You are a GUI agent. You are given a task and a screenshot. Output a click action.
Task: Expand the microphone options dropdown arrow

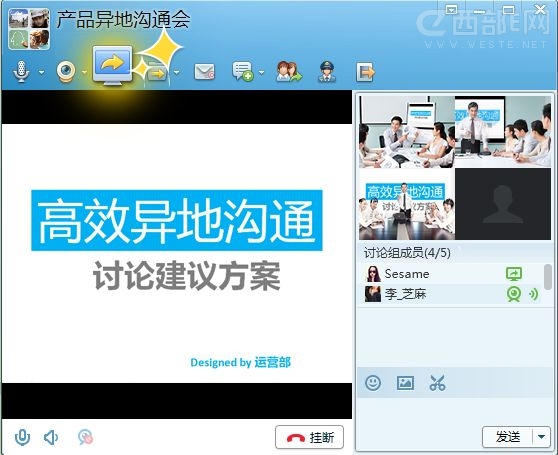click(x=42, y=72)
